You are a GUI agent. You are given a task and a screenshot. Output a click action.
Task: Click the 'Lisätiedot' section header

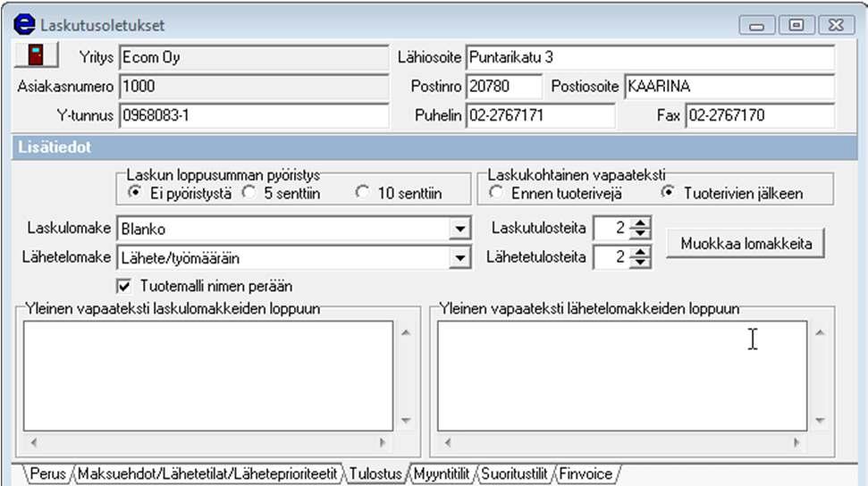[x=434, y=147]
